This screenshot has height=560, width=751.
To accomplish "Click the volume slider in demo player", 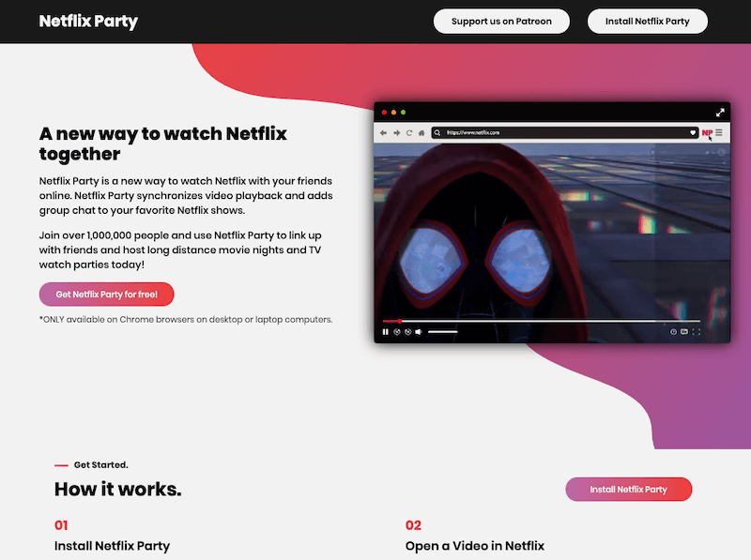I will (442, 332).
